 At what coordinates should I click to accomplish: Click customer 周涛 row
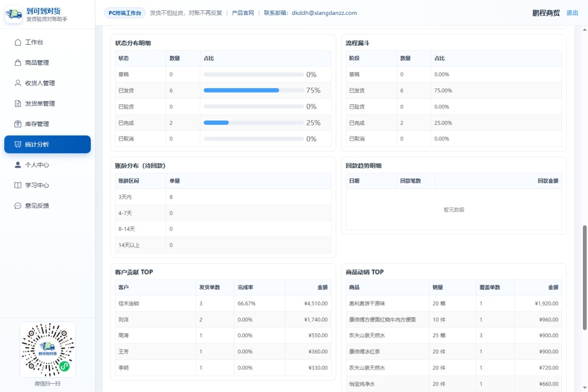point(223,336)
